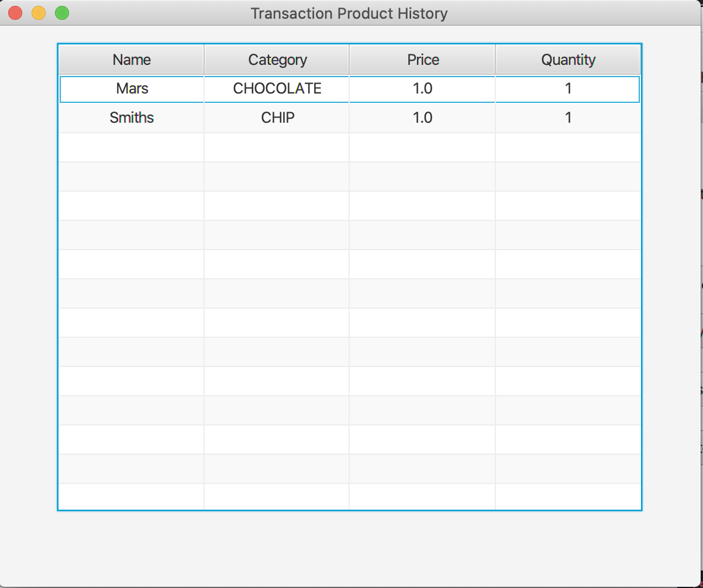Select the Category column header
The width and height of the screenshot is (703, 588).
[277, 59]
